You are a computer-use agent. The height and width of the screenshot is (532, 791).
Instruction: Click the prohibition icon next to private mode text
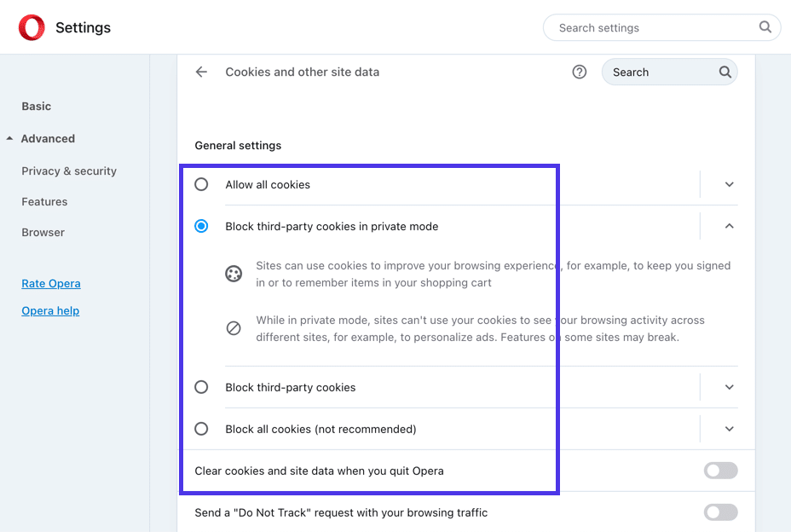(234, 327)
